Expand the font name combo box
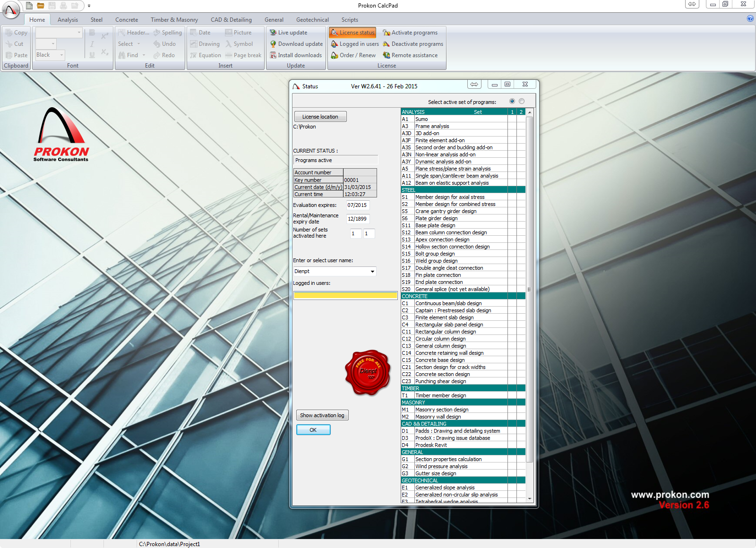Image resolution: width=756 pixels, height=548 pixels. tap(59, 33)
